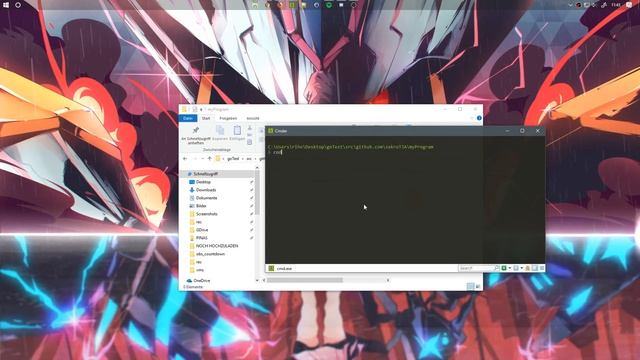Open PINAS entry in sidebar
The height and width of the screenshot is (360, 640).
click(202, 238)
